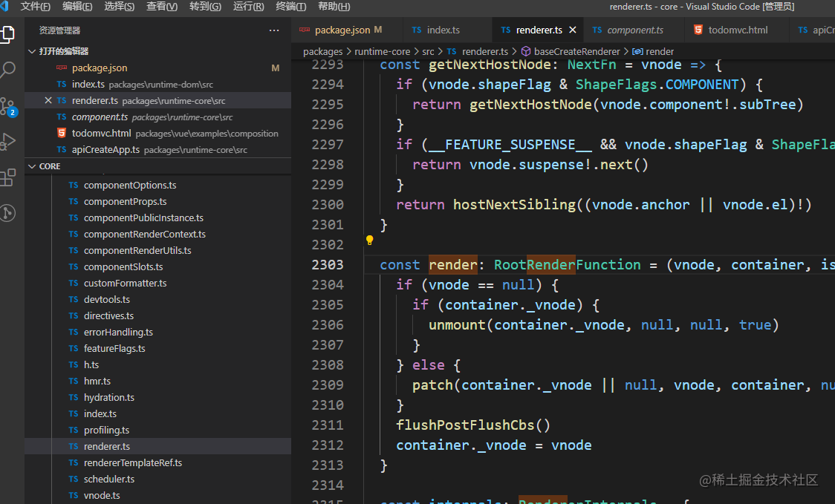Open componentPublicInstance.ts file
Screen dimensions: 835x504
(158, 217)
